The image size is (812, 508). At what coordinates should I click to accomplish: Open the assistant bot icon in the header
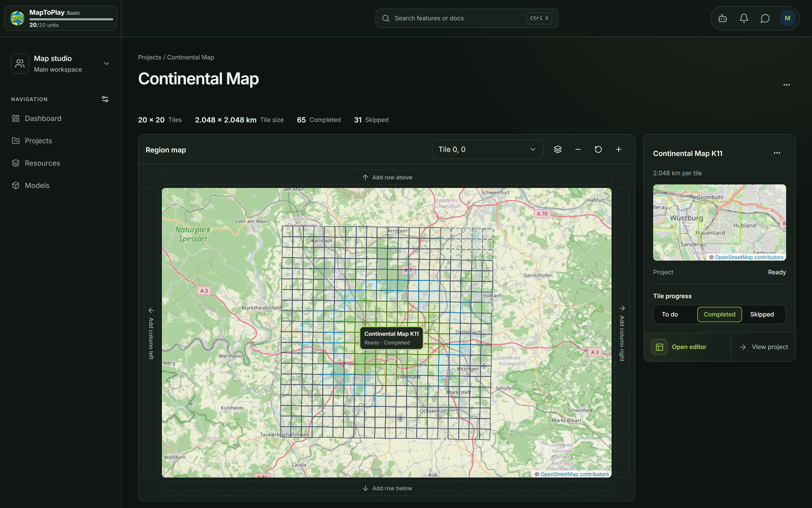[722, 19]
